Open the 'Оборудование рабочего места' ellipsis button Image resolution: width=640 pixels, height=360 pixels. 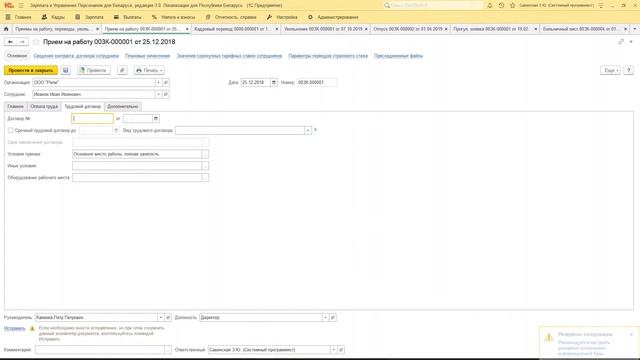tap(205, 178)
